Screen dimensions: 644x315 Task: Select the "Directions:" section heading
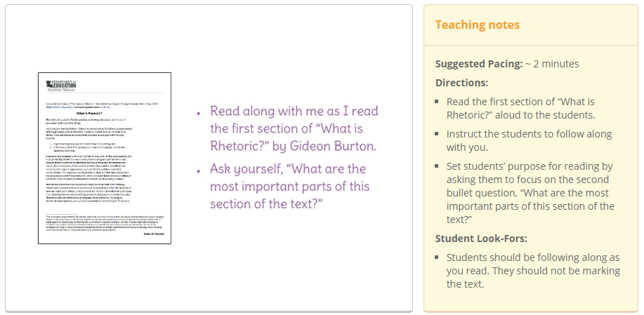tap(461, 82)
